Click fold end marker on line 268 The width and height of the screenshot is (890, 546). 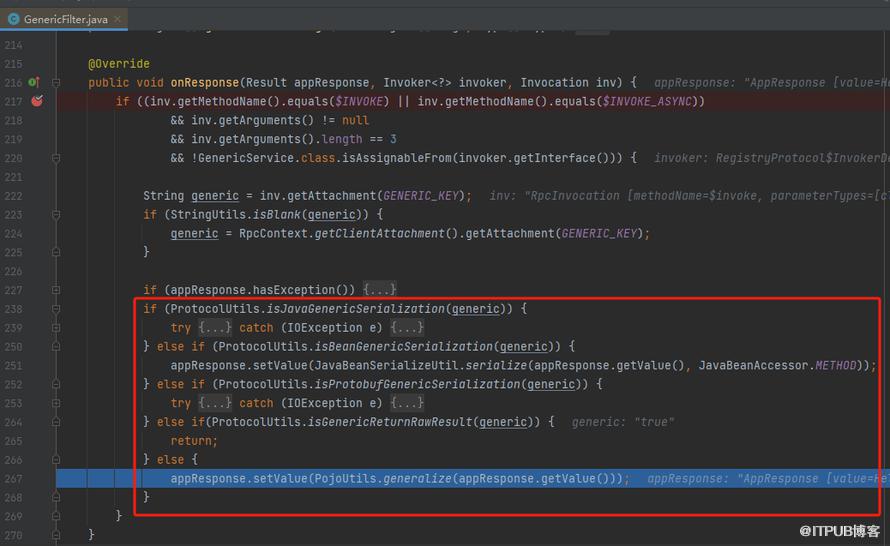pyautogui.click(x=56, y=497)
